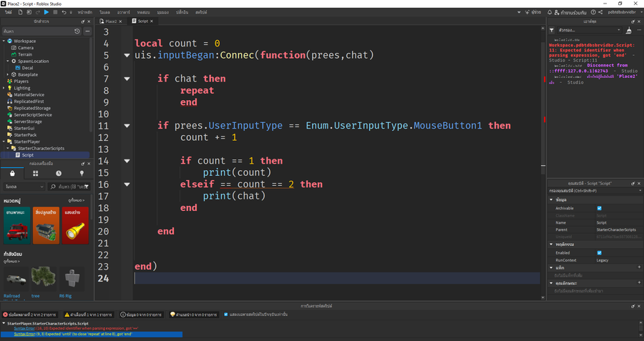Expand the Baseplate node arrow
The height and width of the screenshot is (341, 644).
pos(8,74)
